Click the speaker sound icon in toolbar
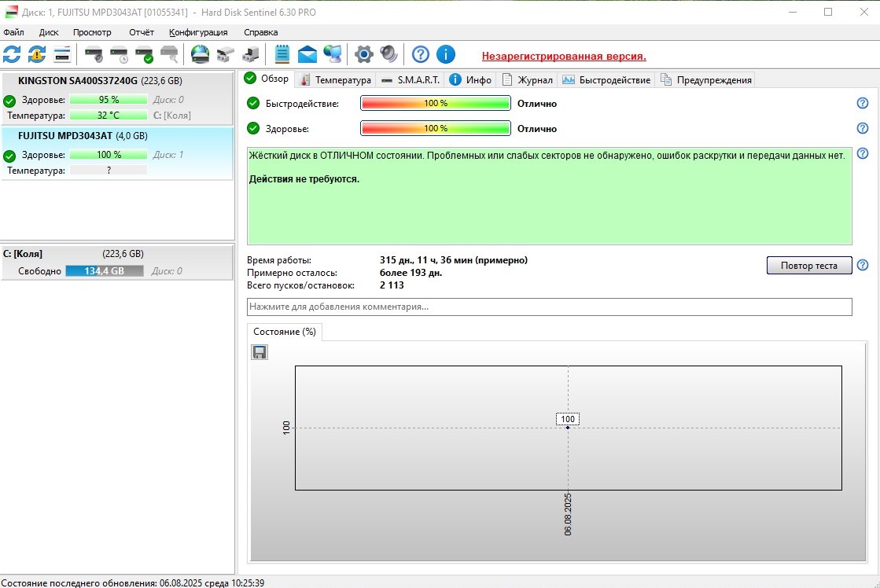This screenshot has height=588, width=880. [388, 54]
